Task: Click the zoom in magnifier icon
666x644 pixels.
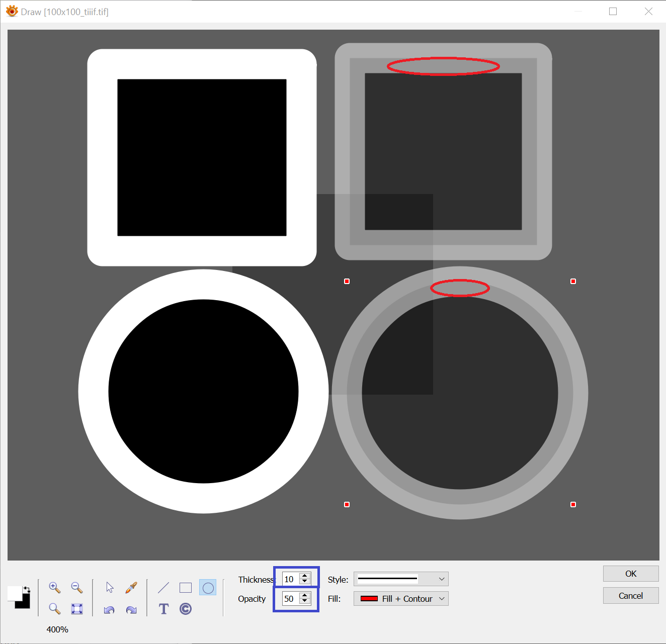Action: pos(55,587)
